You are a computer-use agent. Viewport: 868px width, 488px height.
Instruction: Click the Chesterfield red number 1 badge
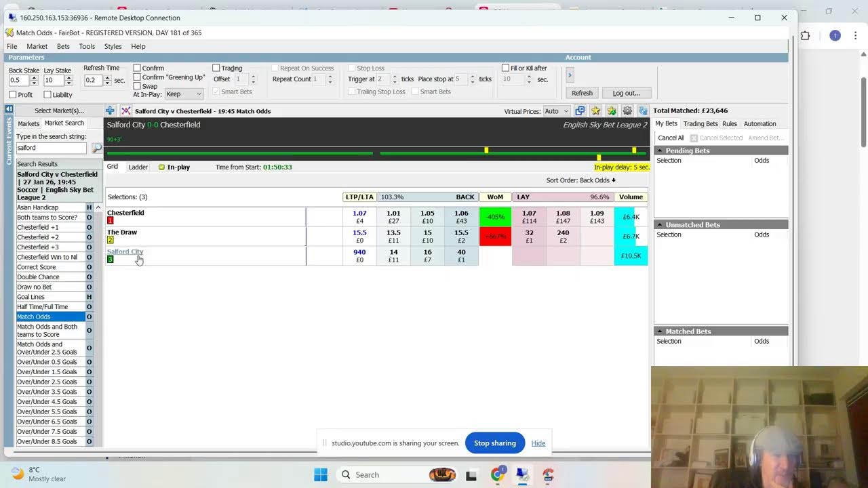(x=110, y=220)
